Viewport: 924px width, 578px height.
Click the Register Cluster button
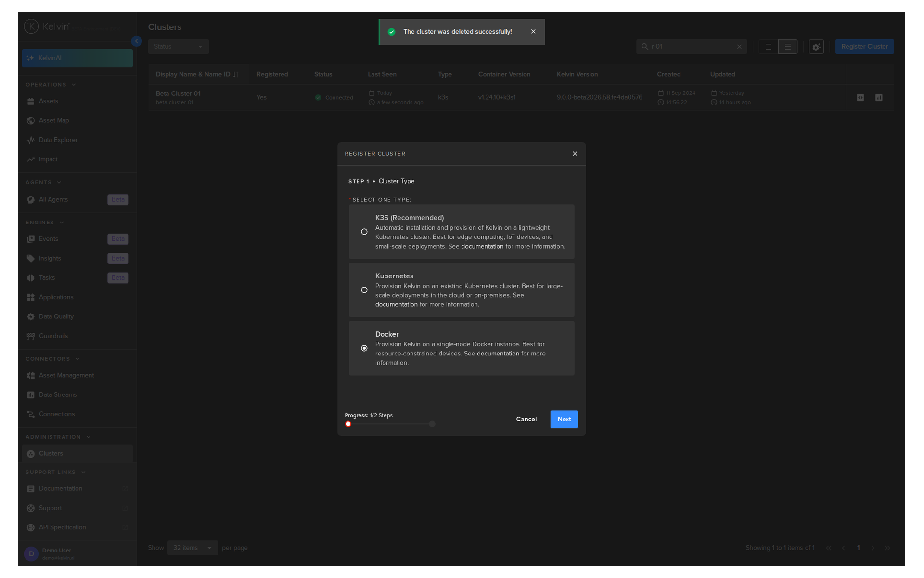[864, 47]
